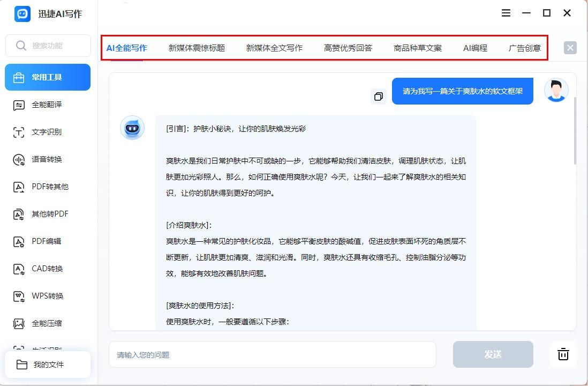Click the 请输入您的问题 input box
This screenshot has width=588, height=386.
coord(273,354)
